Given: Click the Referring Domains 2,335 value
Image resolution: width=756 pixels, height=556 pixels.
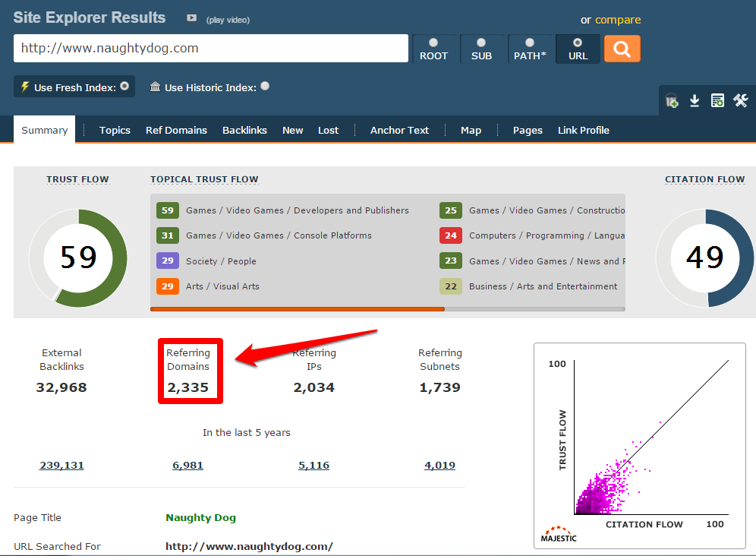Looking at the screenshot, I should [x=188, y=387].
